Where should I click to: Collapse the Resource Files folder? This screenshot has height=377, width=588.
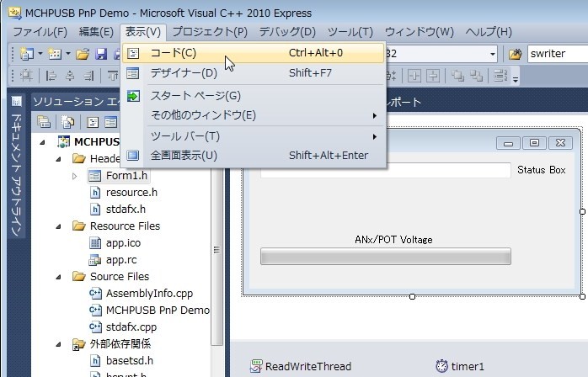(x=58, y=226)
